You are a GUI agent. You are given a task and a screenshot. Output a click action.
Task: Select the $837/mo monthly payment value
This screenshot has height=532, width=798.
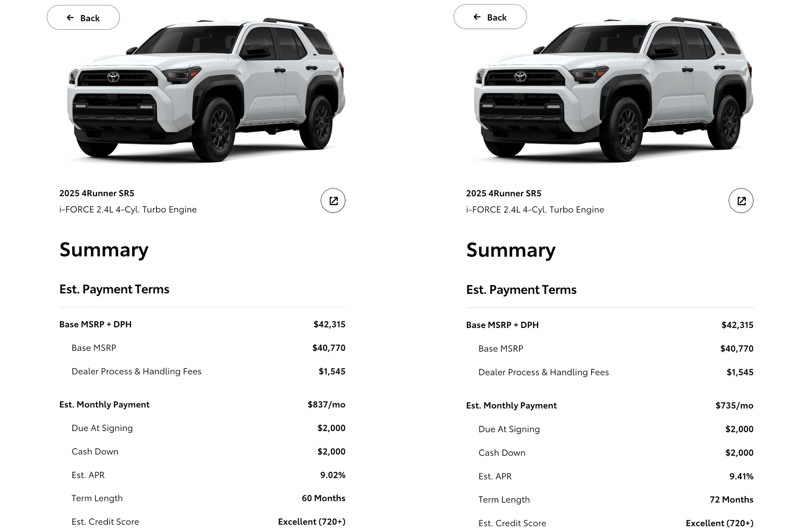click(x=326, y=404)
